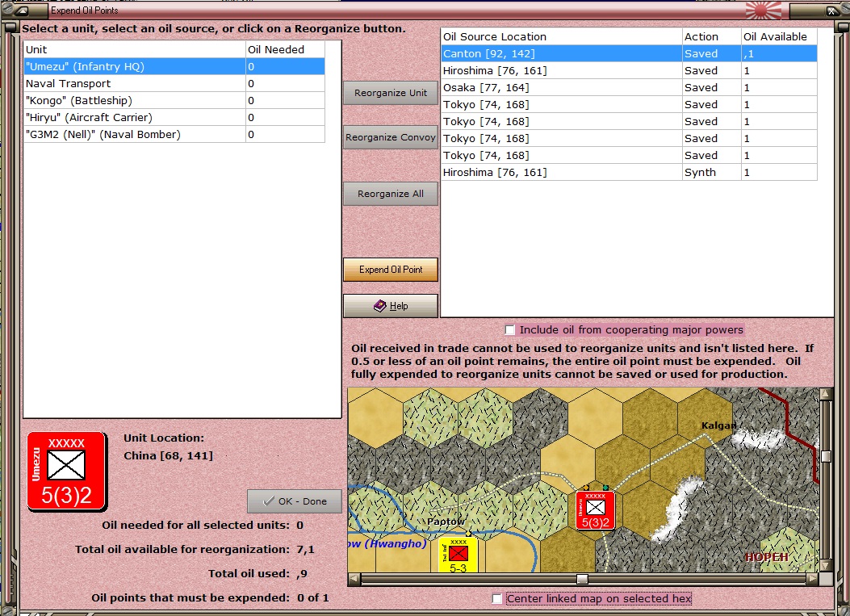
Task: Click the Umezu HQ counter on the map
Action: (595, 510)
